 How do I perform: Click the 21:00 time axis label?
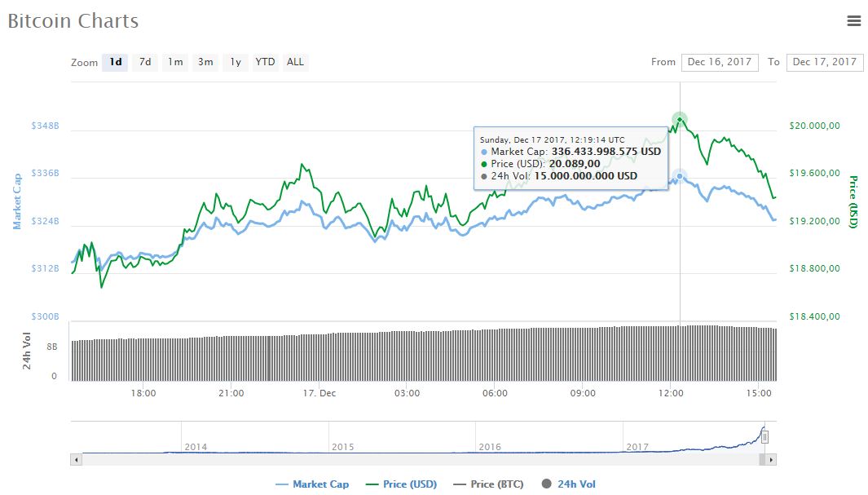coord(231,393)
